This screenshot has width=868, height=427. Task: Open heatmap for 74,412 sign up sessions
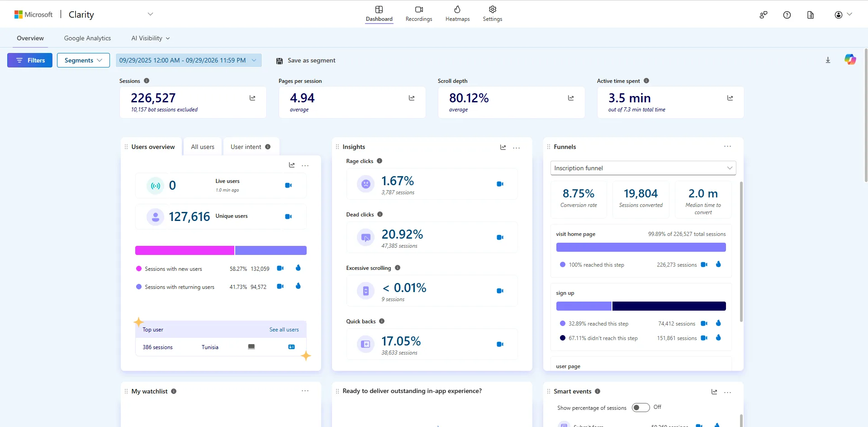pyautogui.click(x=718, y=323)
